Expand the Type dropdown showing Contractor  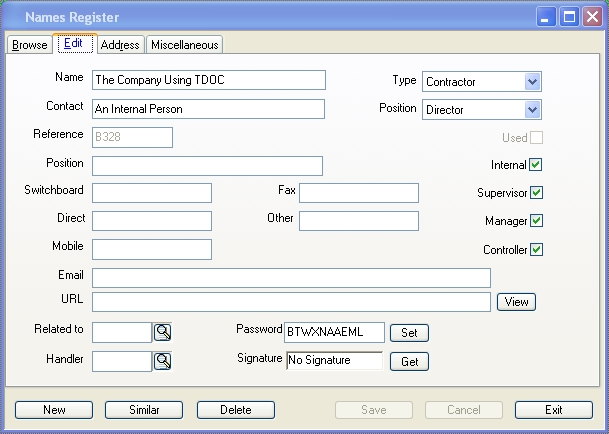pos(532,82)
